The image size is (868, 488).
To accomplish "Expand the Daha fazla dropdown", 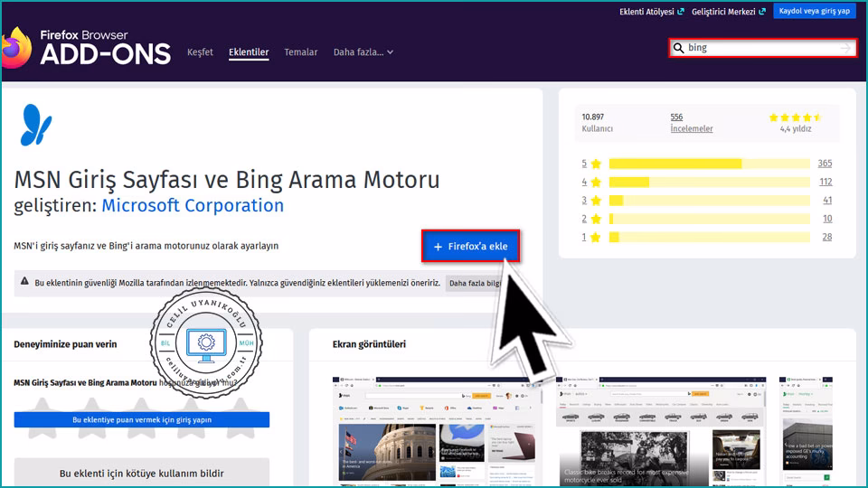I will 363,52.
